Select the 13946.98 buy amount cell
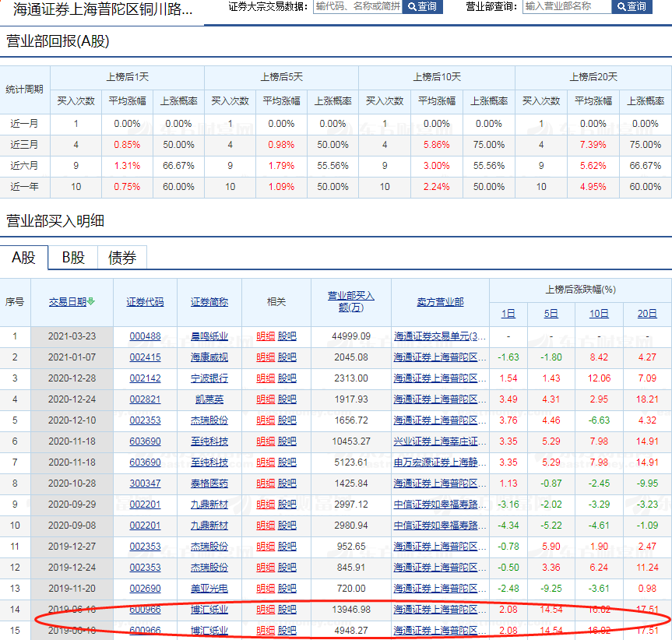This screenshot has width=672, height=640. click(x=351, y=609)
